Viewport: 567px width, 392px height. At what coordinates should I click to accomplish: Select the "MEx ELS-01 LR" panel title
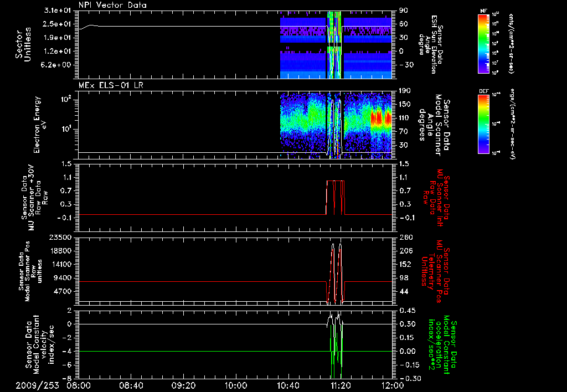(x=110, y=85)
